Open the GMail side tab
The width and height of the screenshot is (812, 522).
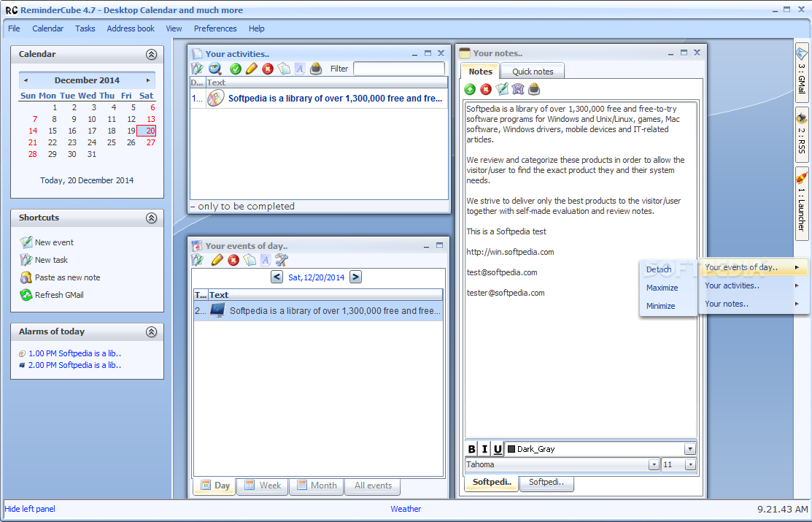(x=802, y=72)
